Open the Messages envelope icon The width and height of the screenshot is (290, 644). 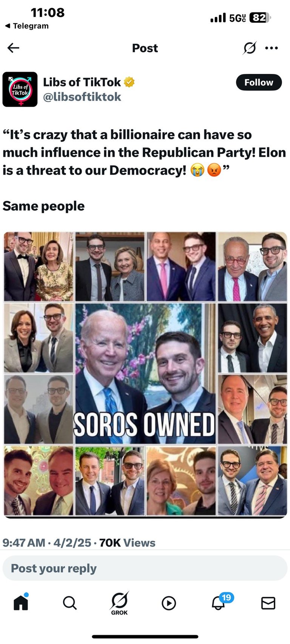(x=268, y=603)
